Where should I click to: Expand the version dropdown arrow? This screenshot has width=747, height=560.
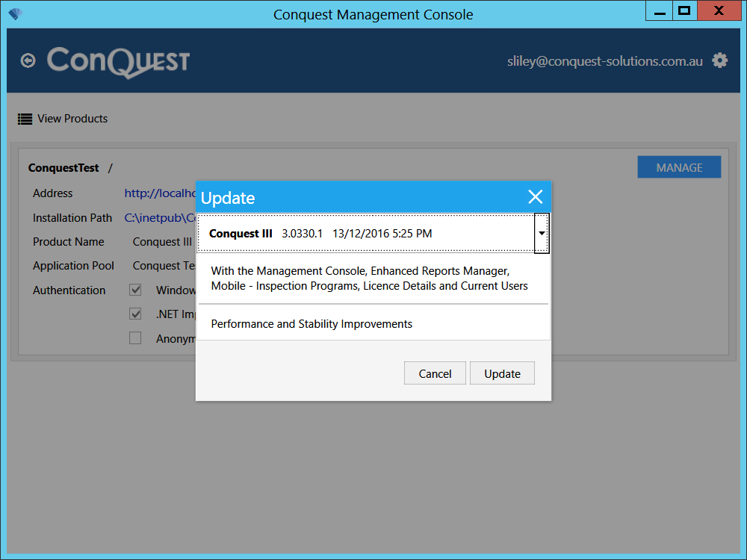pyautogui.click(x=542, y=233)
